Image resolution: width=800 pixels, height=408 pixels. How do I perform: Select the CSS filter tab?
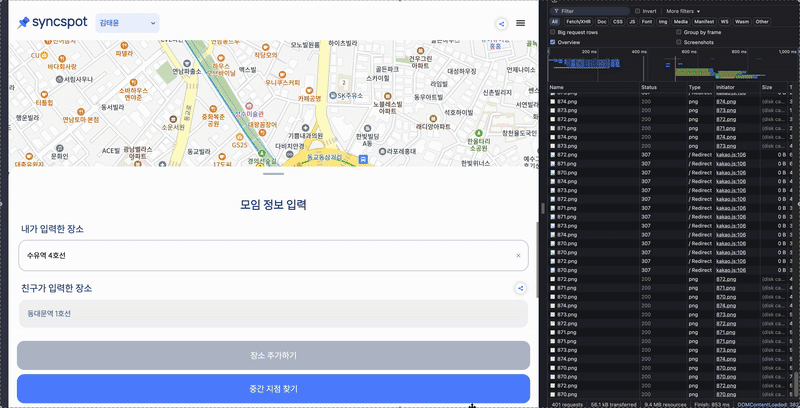point(618,21)
